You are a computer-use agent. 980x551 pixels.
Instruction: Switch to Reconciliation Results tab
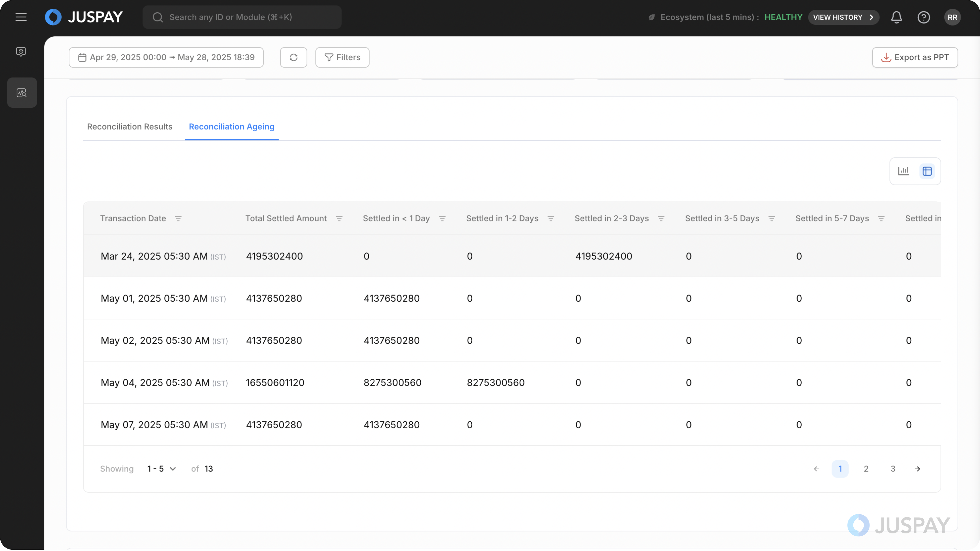coord(129,127)
